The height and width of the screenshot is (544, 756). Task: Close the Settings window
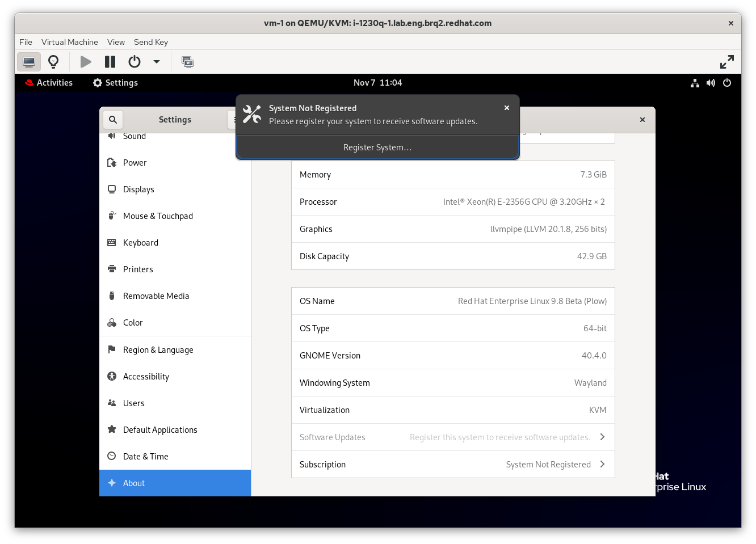[x=642, y=120]
